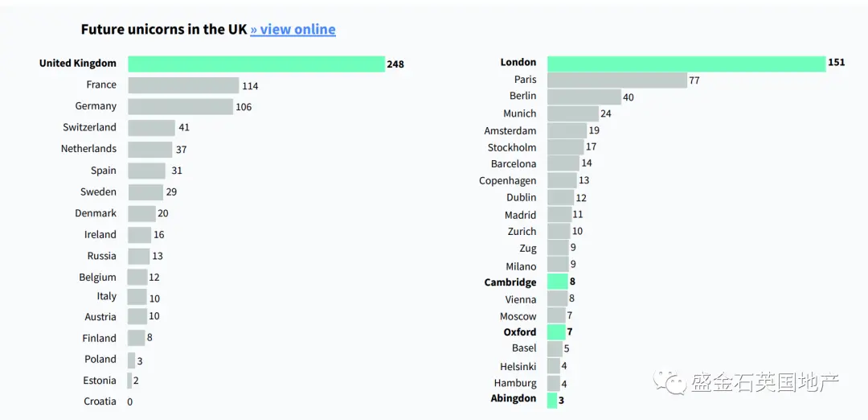Click the Amsterdam city label
This screenshot has width=868, height=420.
click(510, 131)
